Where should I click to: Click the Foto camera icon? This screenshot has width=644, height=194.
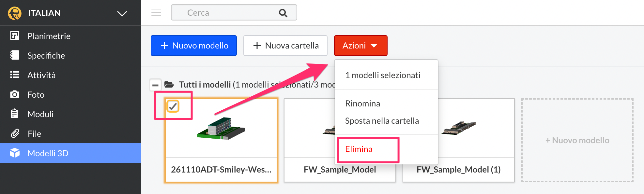point(15,94)
